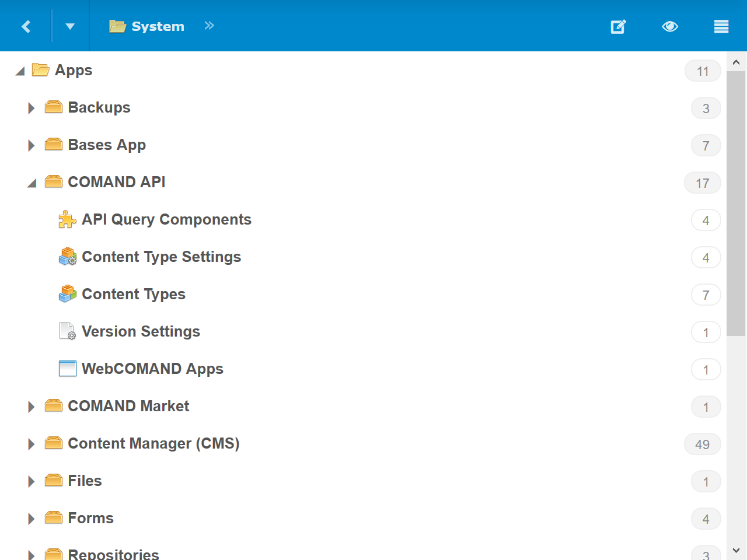Expand the Backups folder
747x560 pixels.
point(32,108)
